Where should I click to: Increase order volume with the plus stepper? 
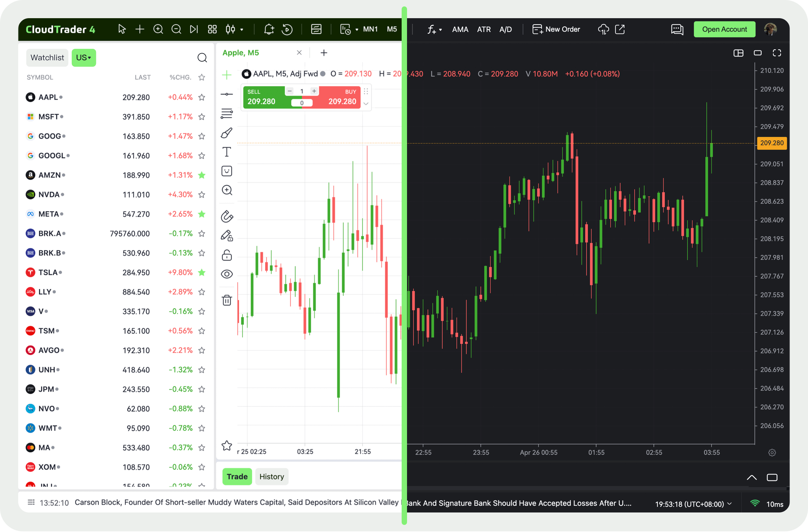pos(314,91)
